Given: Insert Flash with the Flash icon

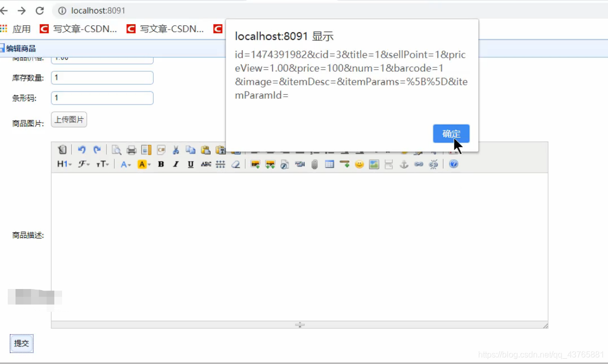Looking at the screenshot, I should click(x=285, y=164).
